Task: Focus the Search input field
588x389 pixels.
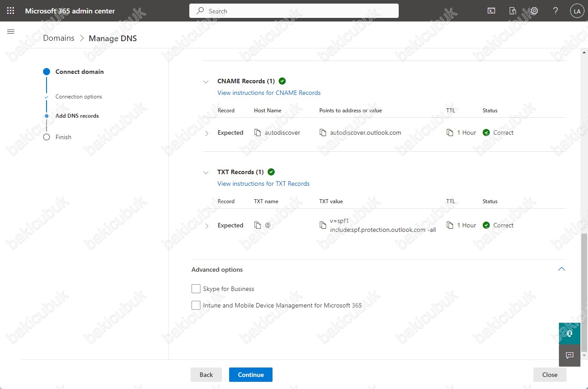Action: point(294,11)
